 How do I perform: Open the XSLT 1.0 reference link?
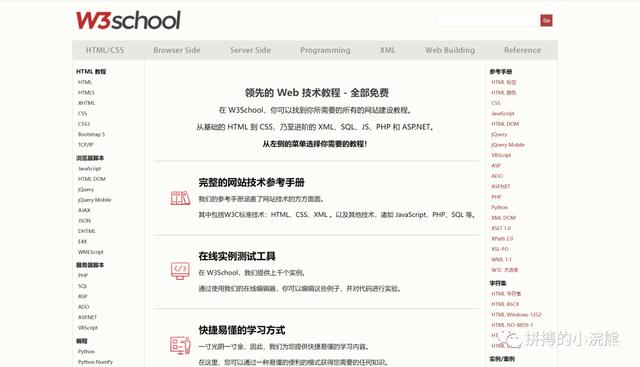[501, 228]
